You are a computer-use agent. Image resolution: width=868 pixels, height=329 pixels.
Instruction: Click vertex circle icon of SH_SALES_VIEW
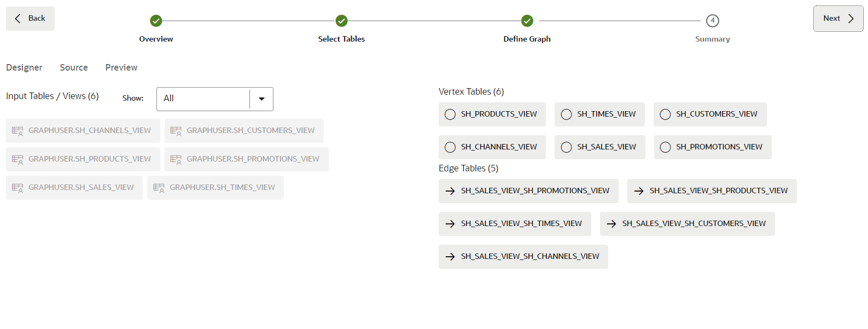coord(567,147)
